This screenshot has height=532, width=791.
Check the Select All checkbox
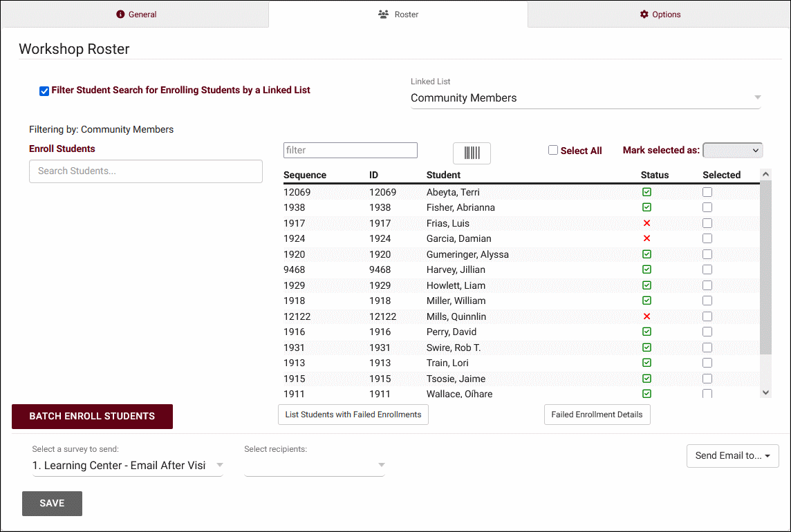coord(553,151)
